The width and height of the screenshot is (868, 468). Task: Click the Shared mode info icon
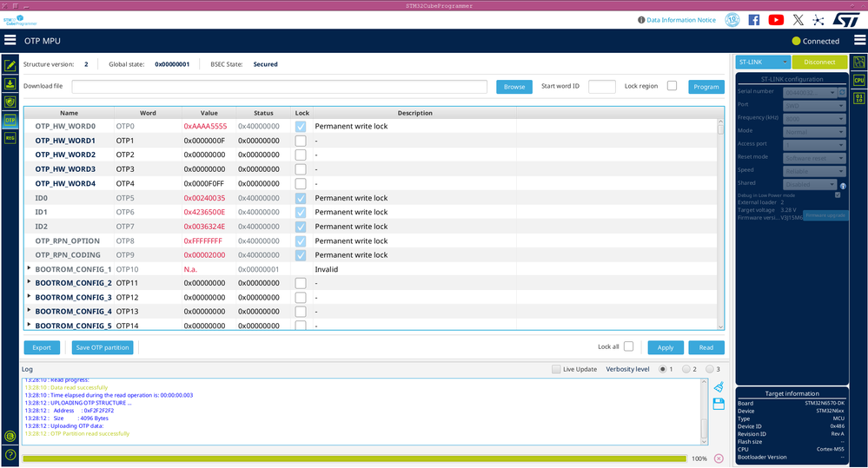click(x=843, y=186)
